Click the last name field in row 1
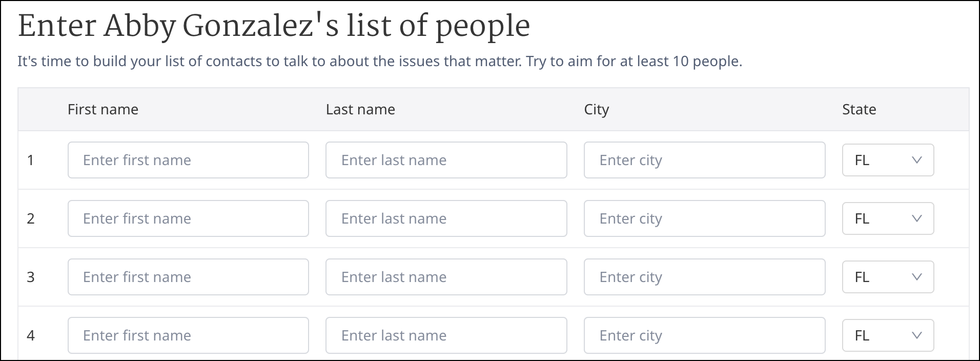Viewport: 980px width, 361px height. click(x=446, y=160)
